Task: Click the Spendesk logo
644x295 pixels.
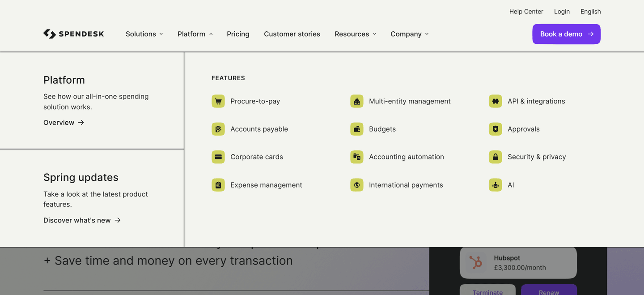Action: click(74, 34)
